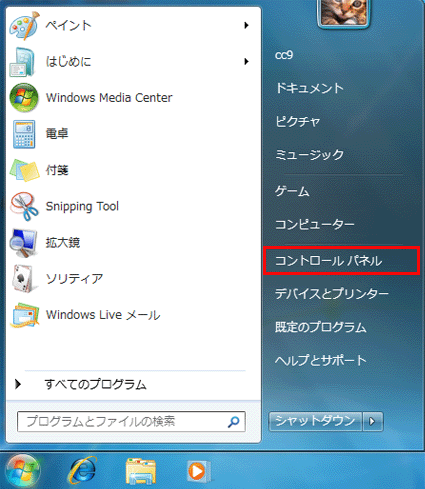Open Sticky Notes (付箋) icon
425x489 pixels.
pyautogui.click(x=25, y=170)
